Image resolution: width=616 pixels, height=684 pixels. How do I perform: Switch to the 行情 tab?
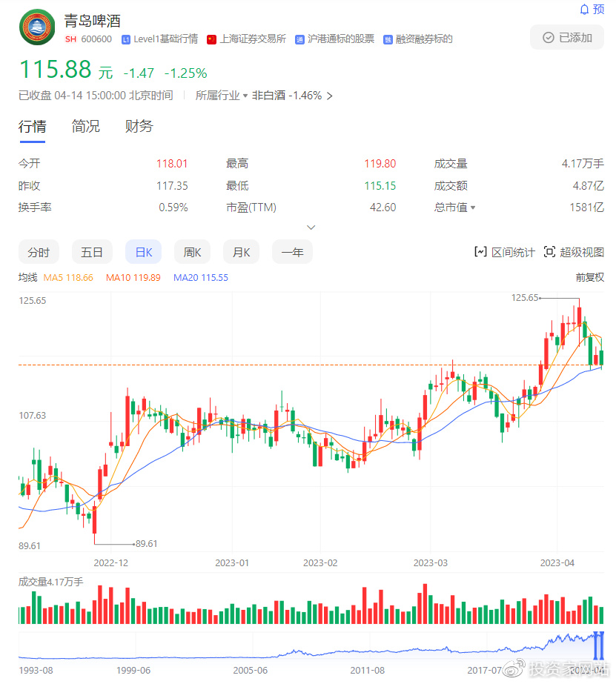click(33, 127)
